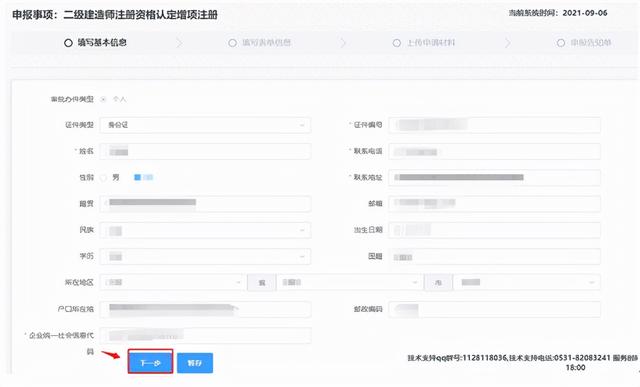The height and width of the screenshot is (387, 640).
Task: Click the 籍贯 input field
Action: (x=205, y=204)
